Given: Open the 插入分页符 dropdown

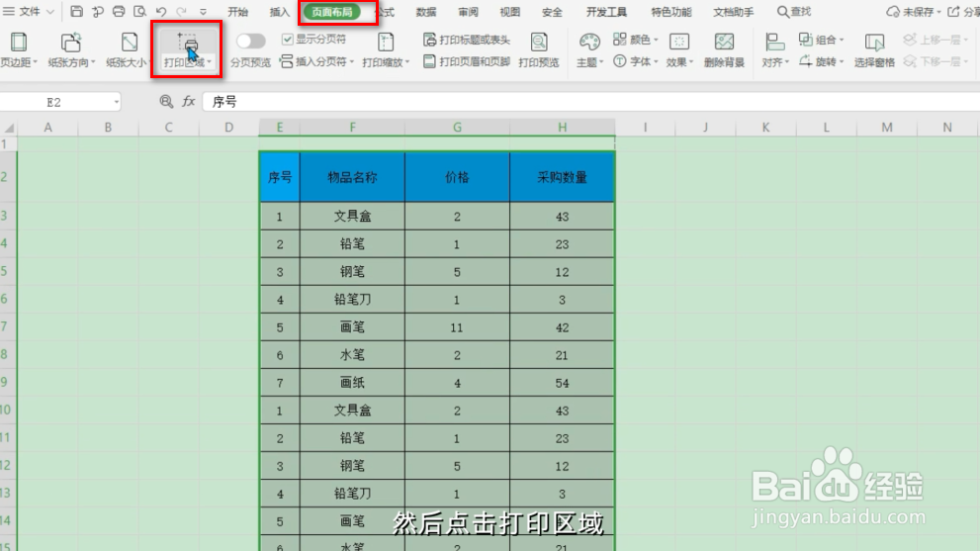Looking at the screenshot, I should (316, 61).
